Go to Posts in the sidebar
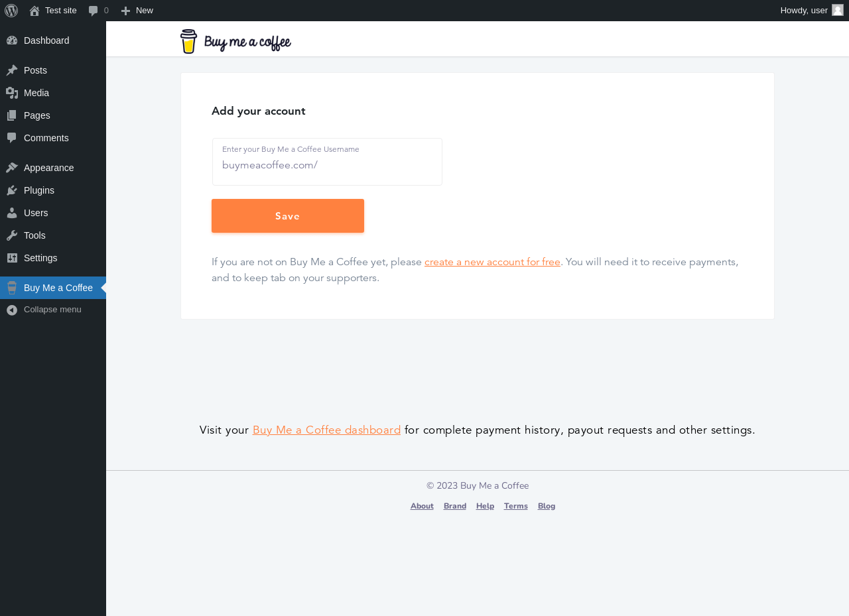This screenshot has width=849, height=616. click(x=35, y=70)
